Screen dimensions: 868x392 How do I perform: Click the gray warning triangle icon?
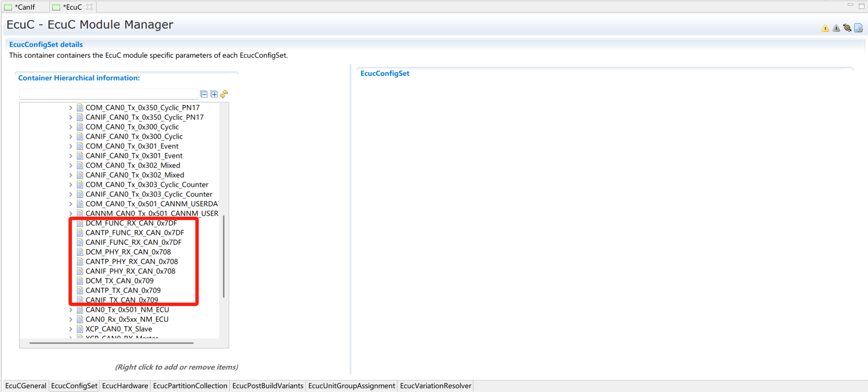point(836,28)
